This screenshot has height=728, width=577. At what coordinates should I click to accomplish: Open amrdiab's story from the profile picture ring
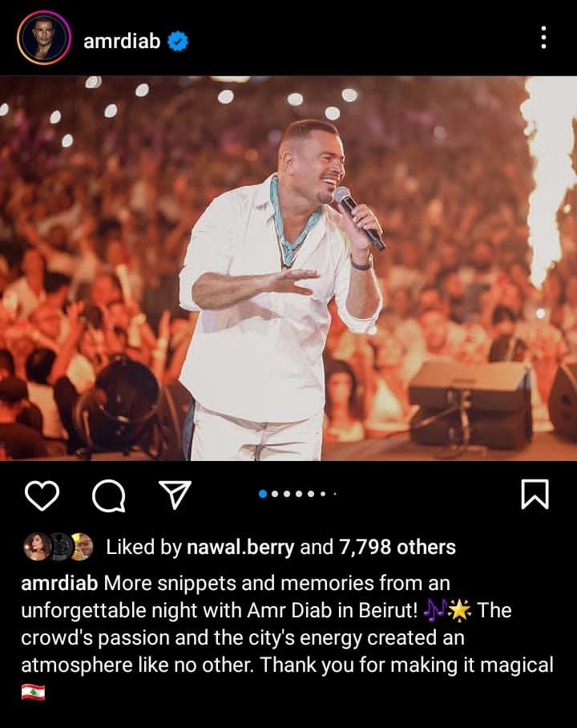[x=43, y=38]
